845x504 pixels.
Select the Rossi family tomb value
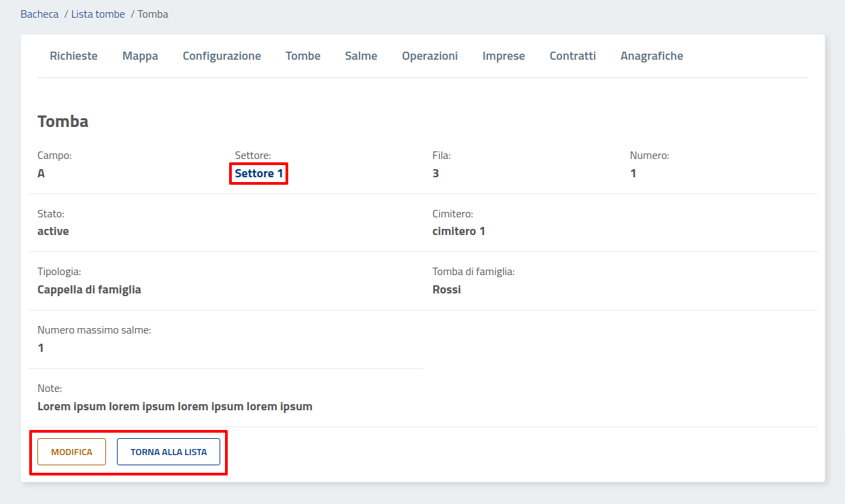[446, 289]
